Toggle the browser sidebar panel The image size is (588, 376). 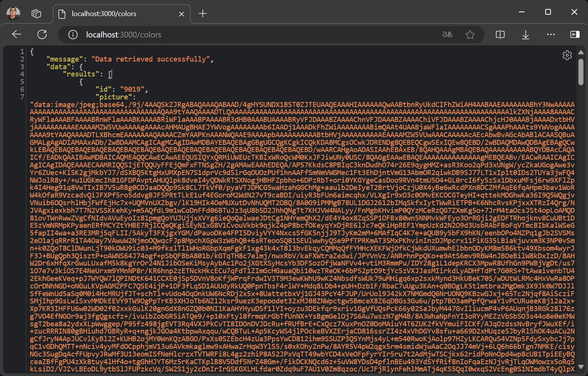pos(575,34)
